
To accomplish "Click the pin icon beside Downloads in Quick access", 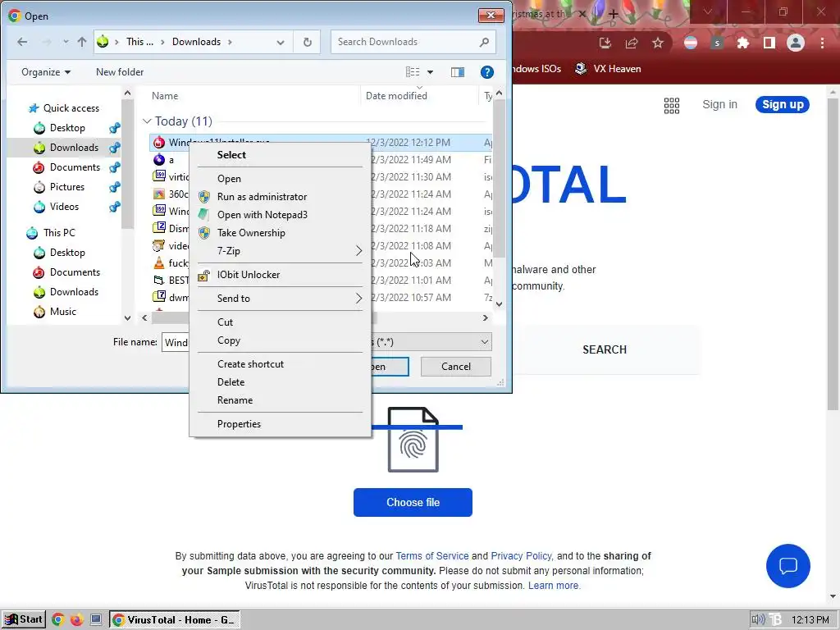I will pos(114,148).
